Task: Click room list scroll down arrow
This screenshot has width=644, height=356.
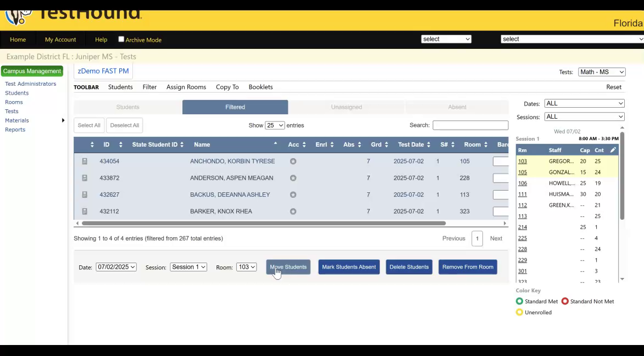Action: pyautogui.click(x=622, y=279)
